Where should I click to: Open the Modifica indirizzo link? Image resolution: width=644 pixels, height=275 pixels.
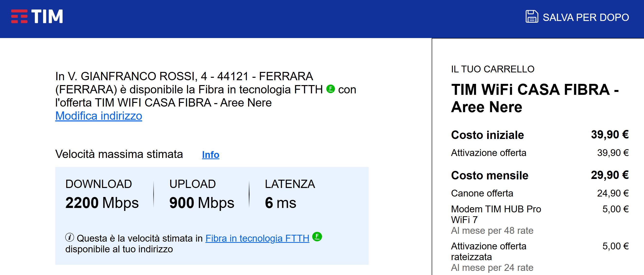(x=99, y=116)
